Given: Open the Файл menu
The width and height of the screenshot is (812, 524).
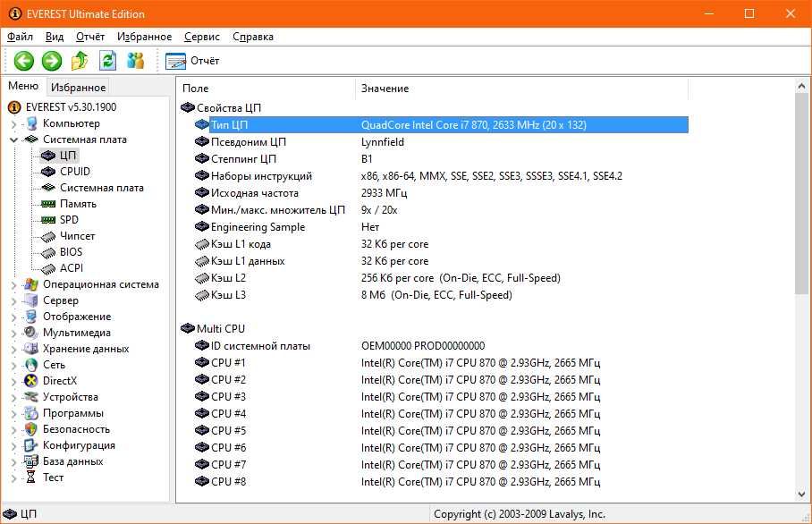Looking at the screenshot, I should 21,37.
